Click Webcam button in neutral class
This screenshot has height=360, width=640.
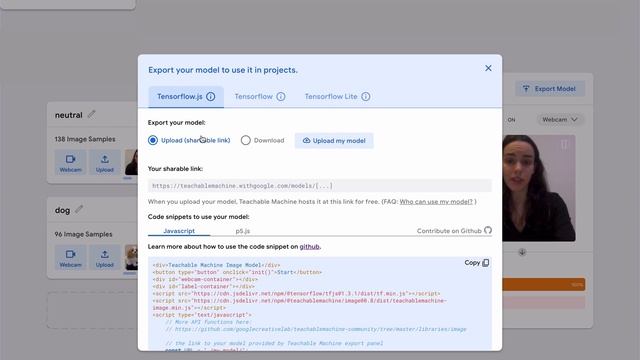[70, 162]
